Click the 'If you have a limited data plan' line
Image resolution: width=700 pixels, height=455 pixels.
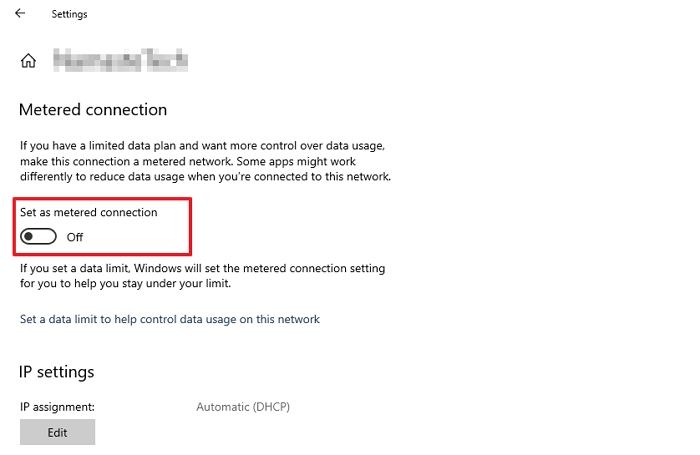(x=202, y=145)
